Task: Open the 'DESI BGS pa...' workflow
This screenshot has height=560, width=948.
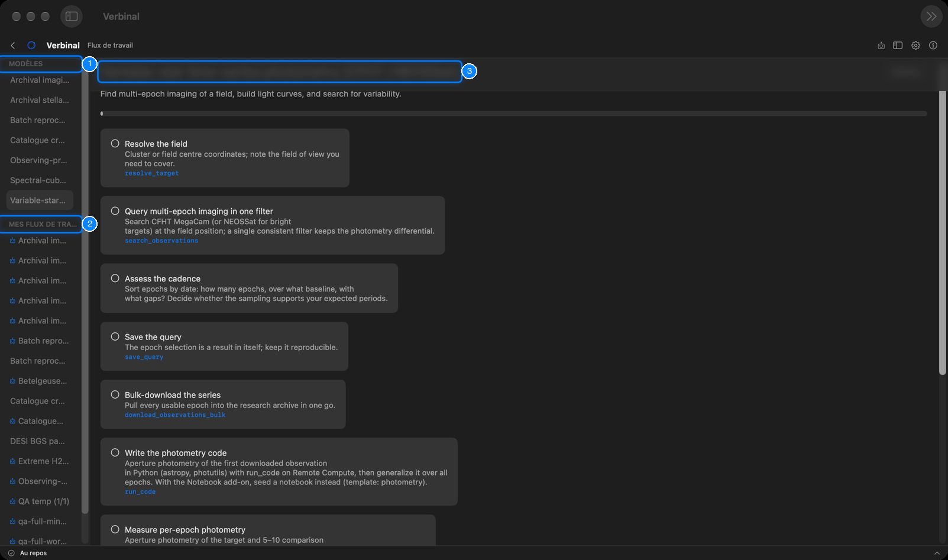Action: [x=40, y=441]
